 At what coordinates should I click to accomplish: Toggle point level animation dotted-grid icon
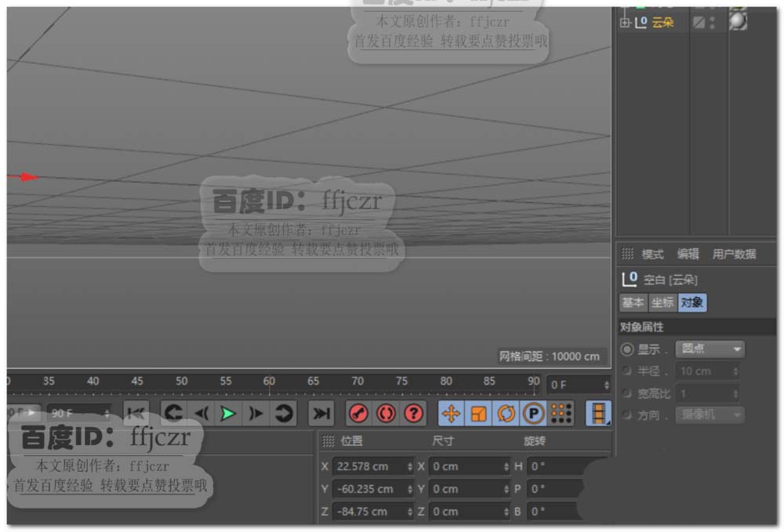(x=561, y=414)
